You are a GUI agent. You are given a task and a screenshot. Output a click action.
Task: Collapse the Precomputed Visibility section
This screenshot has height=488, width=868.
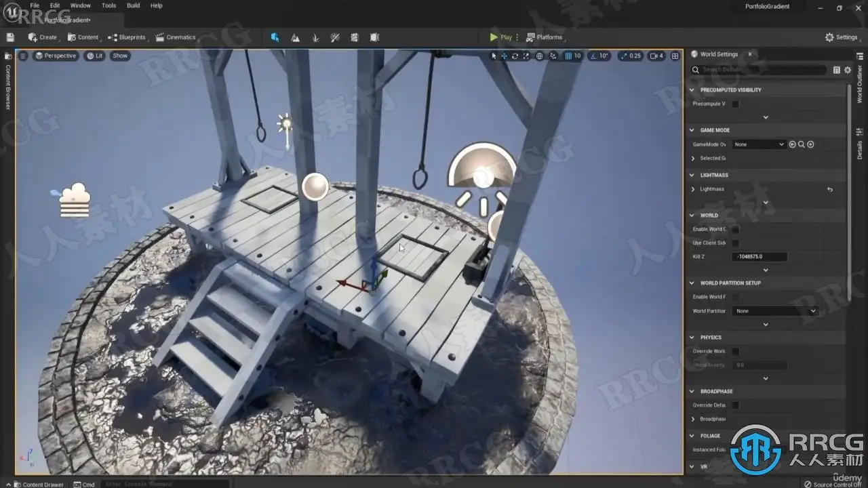[x=692, y=89]
